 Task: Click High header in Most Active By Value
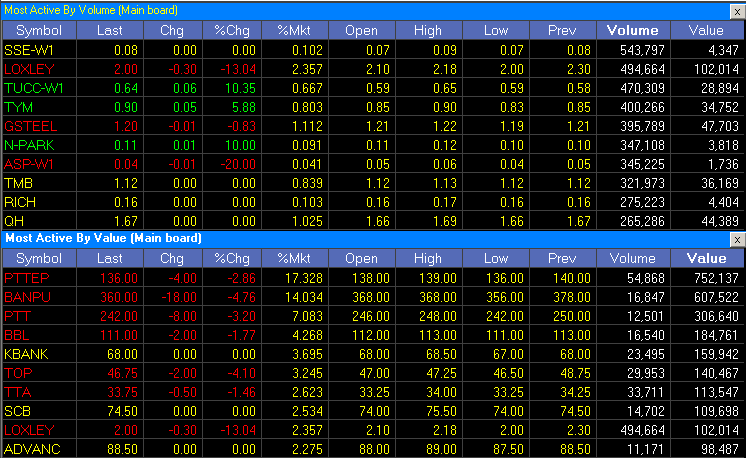coord(428,259)
